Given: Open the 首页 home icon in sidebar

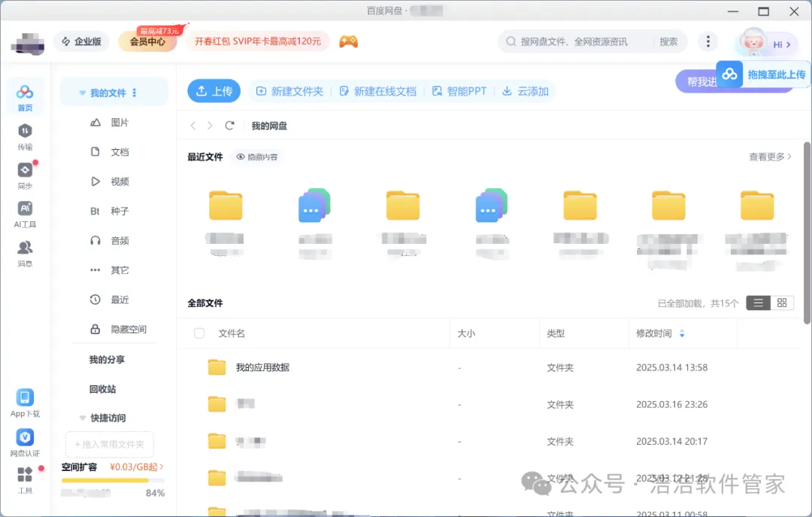Looking at the screenshot, I should [25, 97].
